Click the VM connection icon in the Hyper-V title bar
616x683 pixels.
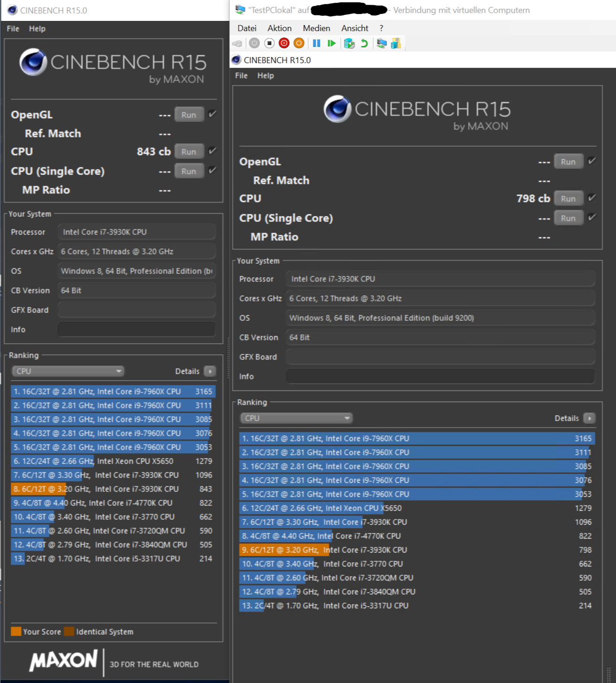240,10
